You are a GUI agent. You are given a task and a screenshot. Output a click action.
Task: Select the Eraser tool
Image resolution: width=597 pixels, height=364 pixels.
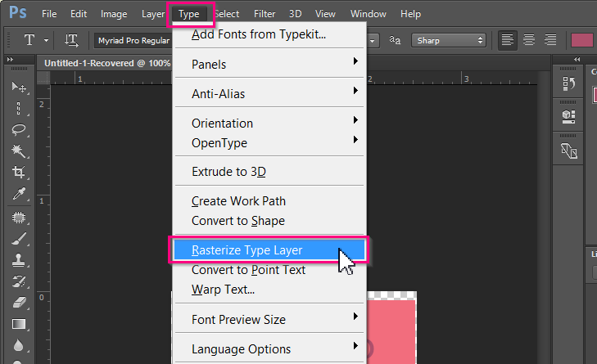18,303
